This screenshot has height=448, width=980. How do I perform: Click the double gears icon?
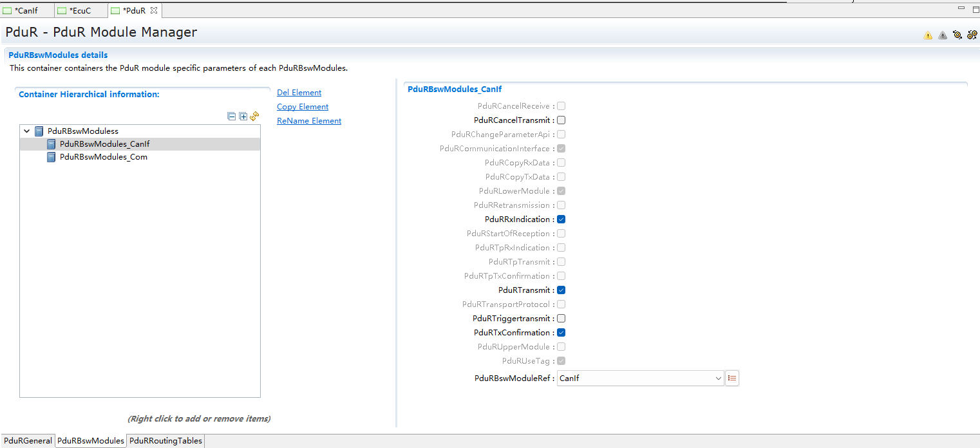[972, 35]
